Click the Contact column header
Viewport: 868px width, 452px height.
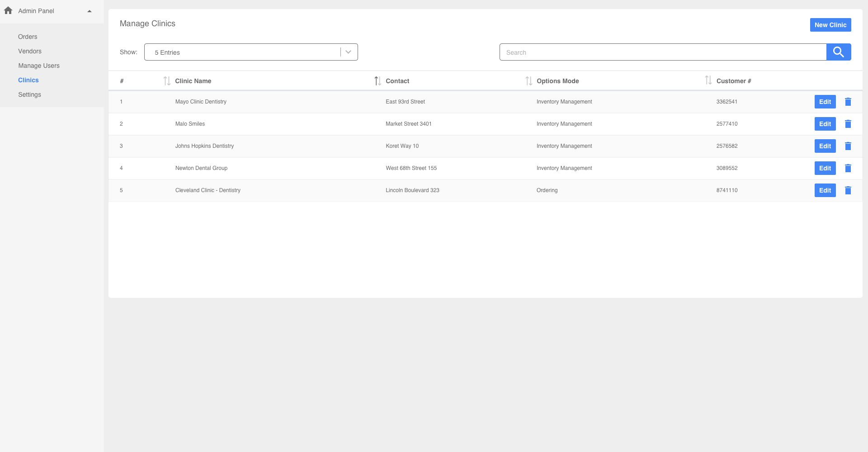[x=397, y=81]
